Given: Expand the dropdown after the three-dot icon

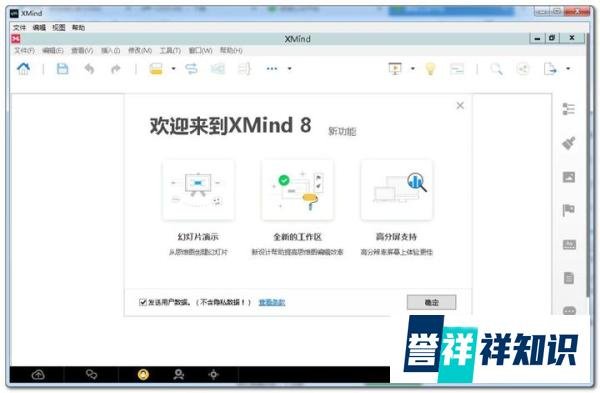Looking at the screenshot, I should tap(290, 69).
